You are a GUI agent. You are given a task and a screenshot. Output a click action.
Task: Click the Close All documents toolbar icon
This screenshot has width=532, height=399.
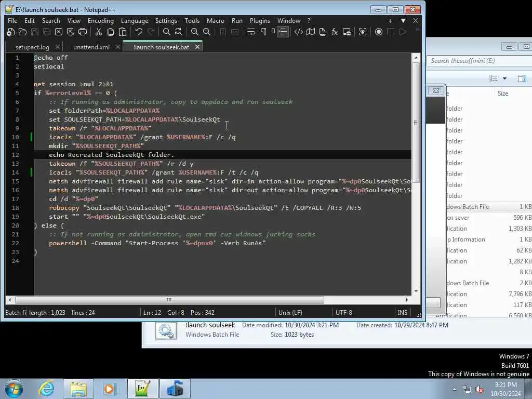click(70, 32)
